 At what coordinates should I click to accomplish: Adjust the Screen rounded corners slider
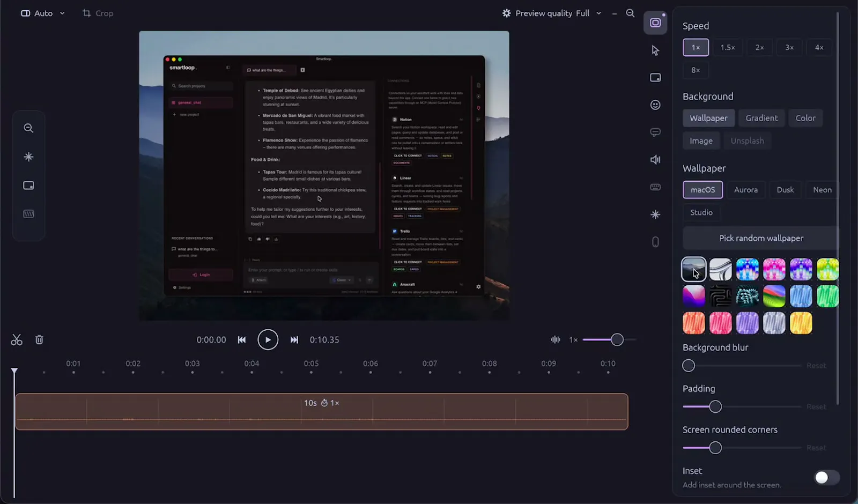click(715, 448)
